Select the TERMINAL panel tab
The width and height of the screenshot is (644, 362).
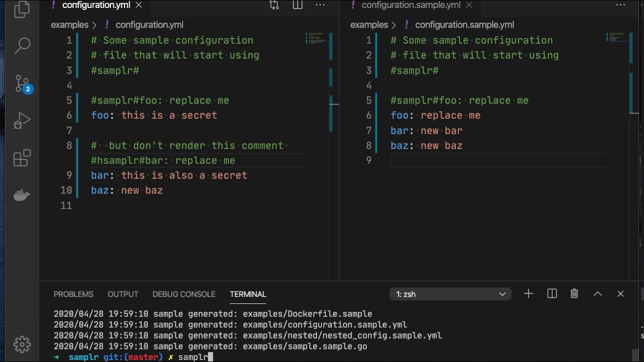pos(248,294)
